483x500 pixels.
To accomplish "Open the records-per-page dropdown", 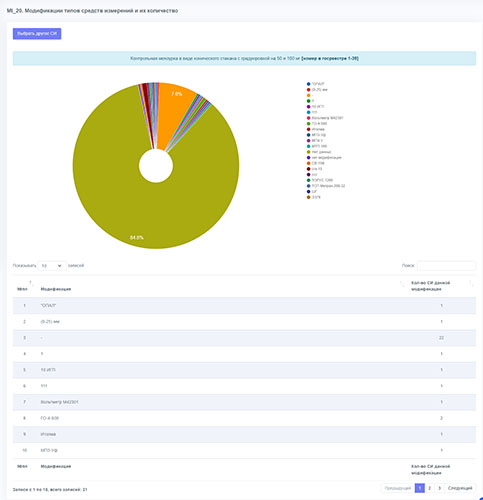I will tap(52, 266).
